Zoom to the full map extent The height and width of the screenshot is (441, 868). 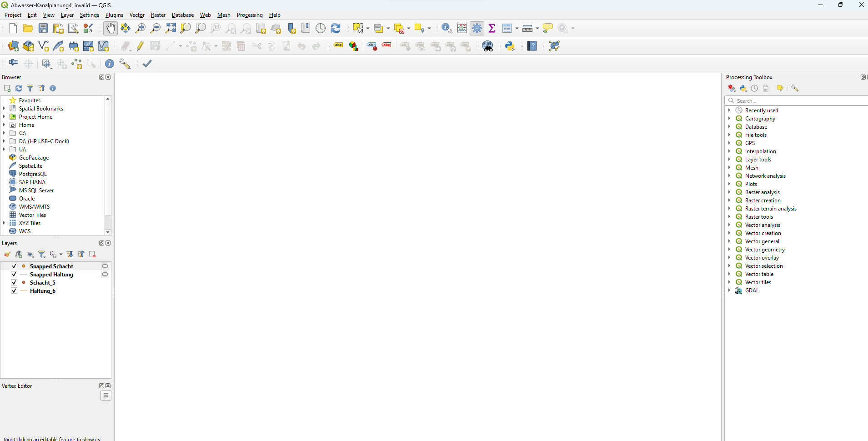click(x=171, y=28)
